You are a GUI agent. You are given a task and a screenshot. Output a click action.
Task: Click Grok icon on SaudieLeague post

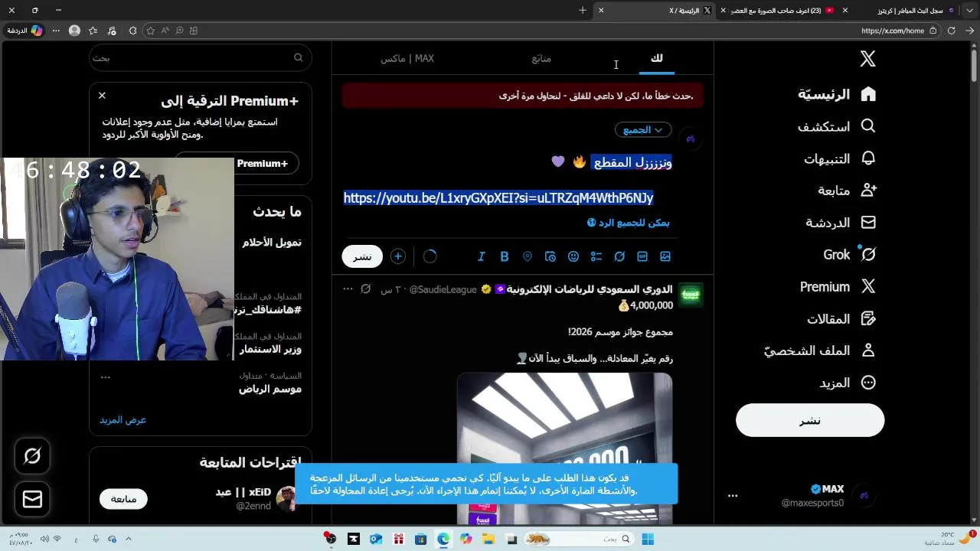coord(366,289)
